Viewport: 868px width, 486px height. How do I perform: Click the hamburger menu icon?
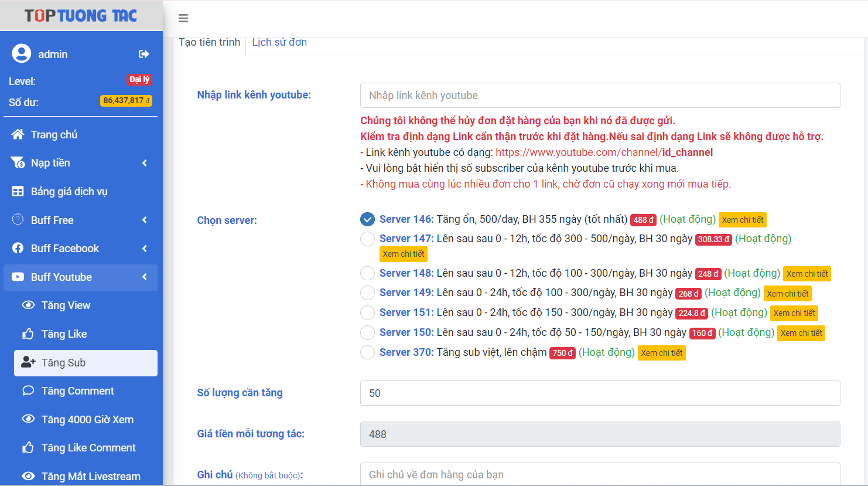(x=183, y=18)
